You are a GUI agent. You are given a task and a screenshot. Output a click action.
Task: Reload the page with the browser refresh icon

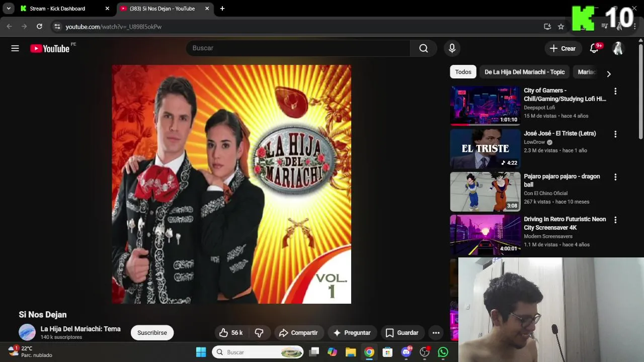click(39, 27)
